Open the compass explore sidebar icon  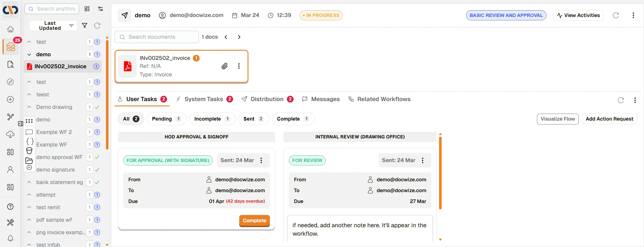pyautogui.click(x=10, y=82)
